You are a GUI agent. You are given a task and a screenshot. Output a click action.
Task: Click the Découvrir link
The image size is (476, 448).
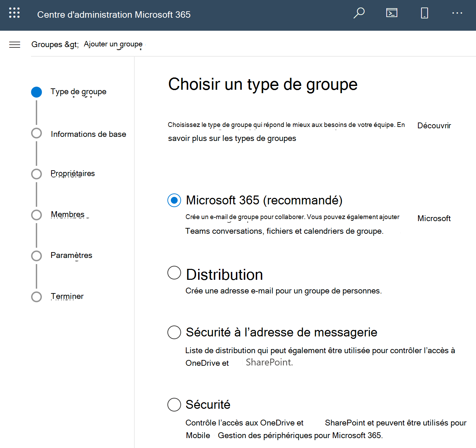(434, 126)
